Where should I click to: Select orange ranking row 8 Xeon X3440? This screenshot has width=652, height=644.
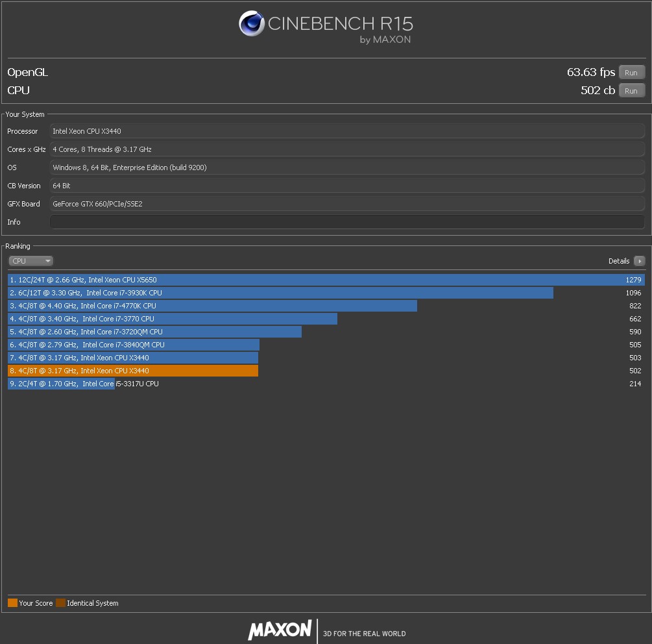tap(326, 371)
